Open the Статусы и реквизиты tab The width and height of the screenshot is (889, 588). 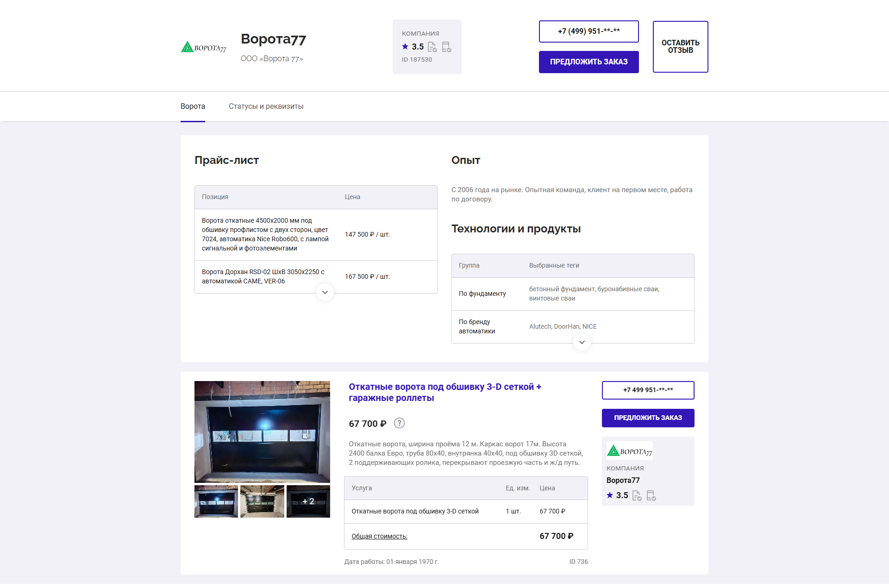pyautogui.click(x=266, y=106)
